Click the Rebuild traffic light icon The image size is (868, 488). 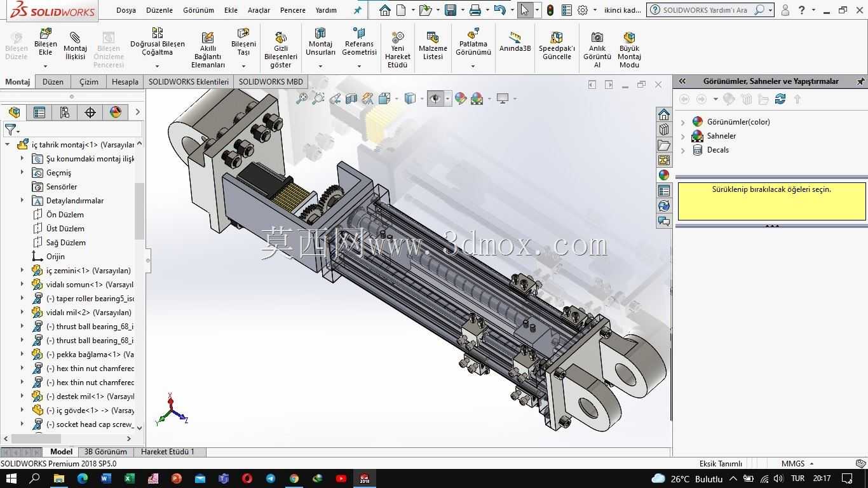tap(550, 10)
